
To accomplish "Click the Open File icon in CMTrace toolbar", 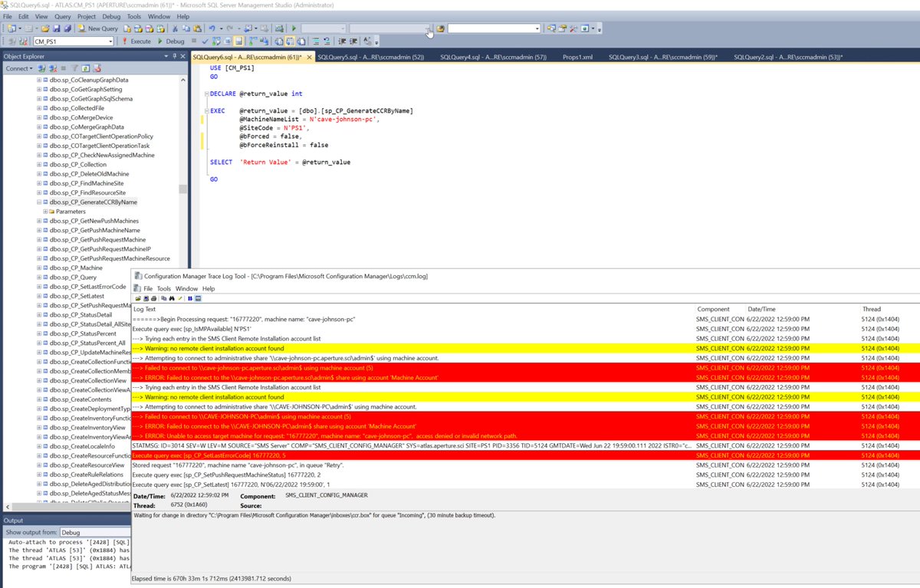I will (x=139, y=298).
